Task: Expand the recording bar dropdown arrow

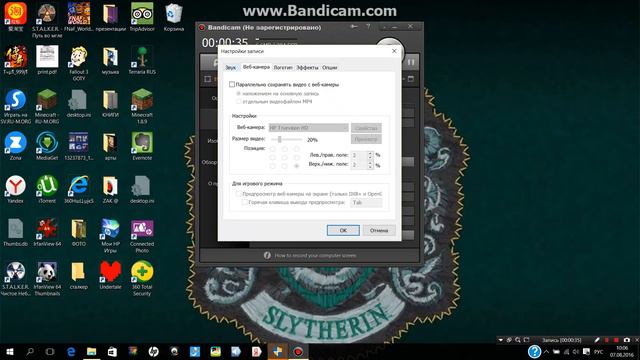Action: point(500,340)
